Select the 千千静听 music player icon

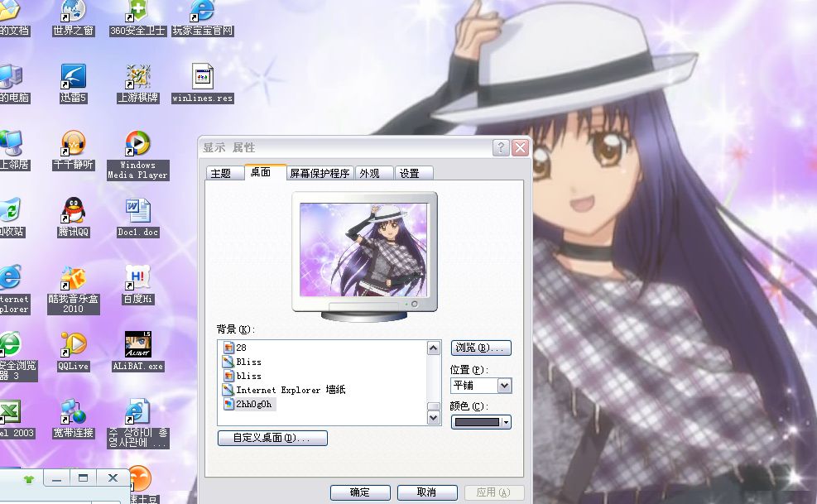73,145
